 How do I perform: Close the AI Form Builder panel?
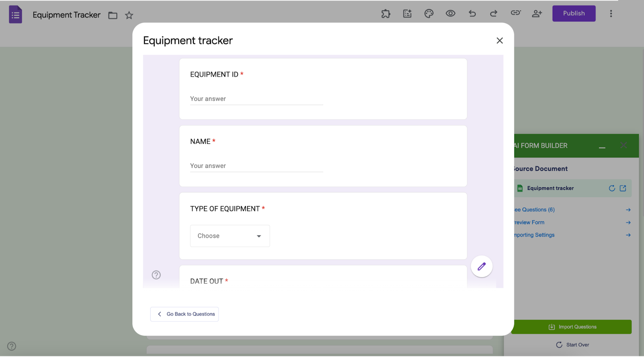tap(623, 145)
